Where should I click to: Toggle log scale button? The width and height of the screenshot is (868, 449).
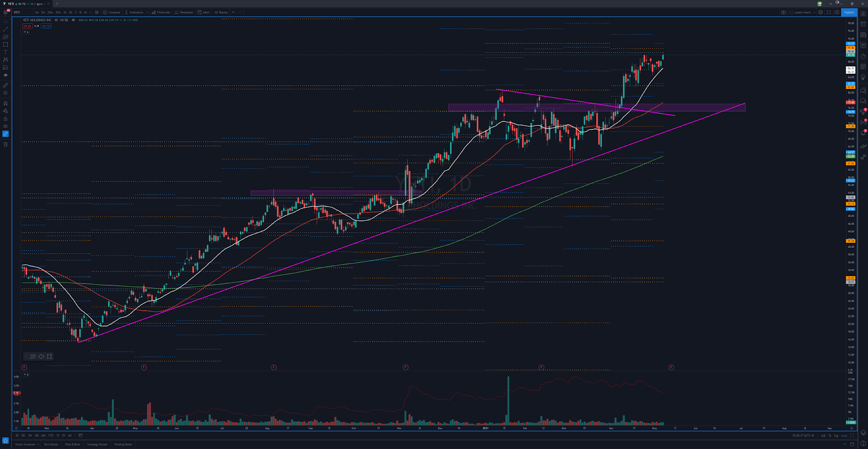tap(836, 435)
